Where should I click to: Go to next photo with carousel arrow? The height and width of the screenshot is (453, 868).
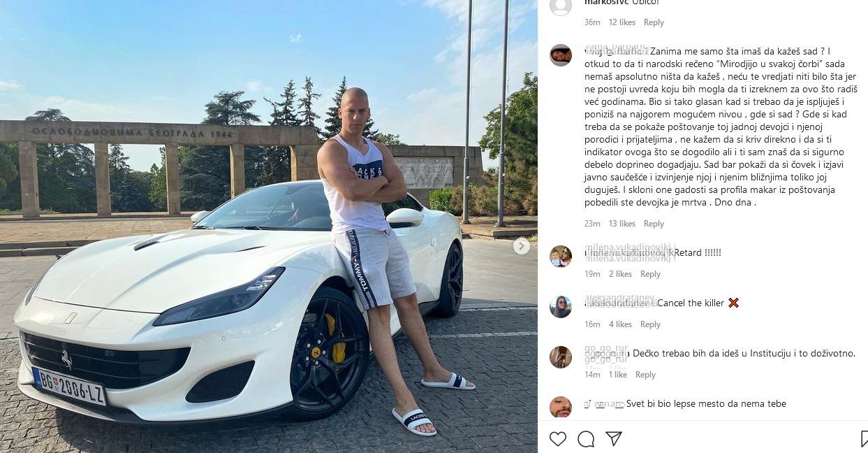pos(521,246)
